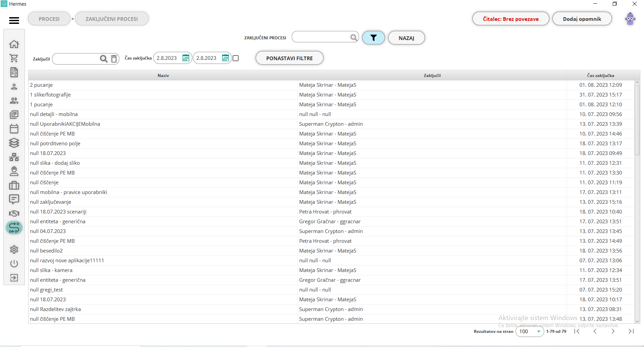644x347 pixels.
Task: Click the logout exit arrow icon
Action: (x=14, y=278)
